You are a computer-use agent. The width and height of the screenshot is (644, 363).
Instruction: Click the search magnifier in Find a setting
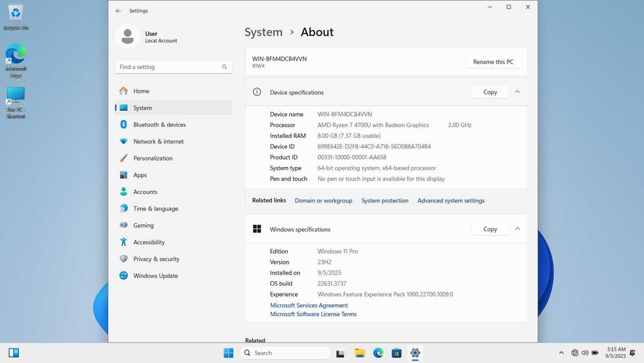tap(224, 66)
